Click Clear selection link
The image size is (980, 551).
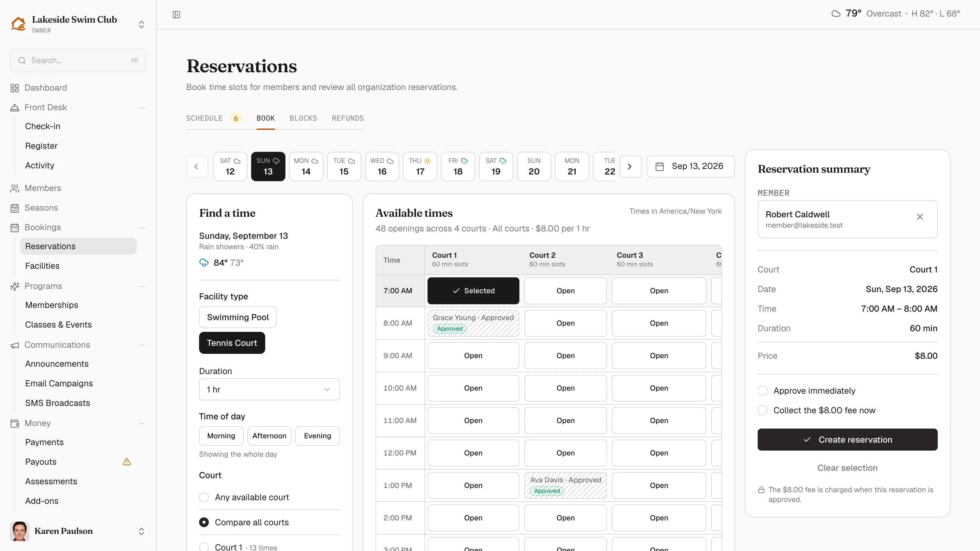point(847,468)
